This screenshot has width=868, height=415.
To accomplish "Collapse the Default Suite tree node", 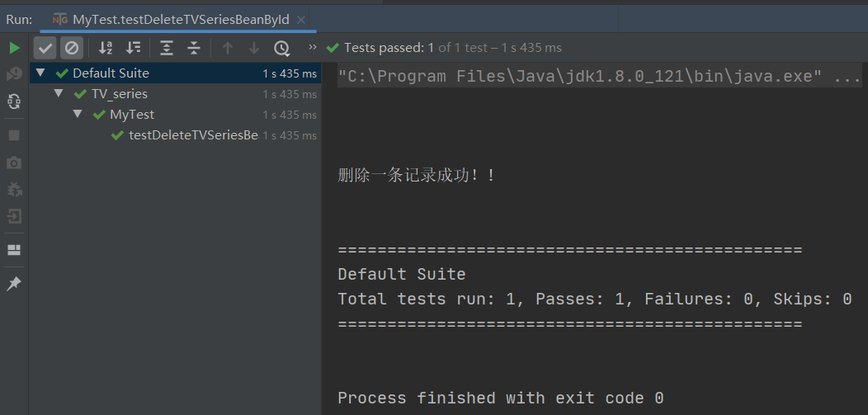I will tap(40, 73).
